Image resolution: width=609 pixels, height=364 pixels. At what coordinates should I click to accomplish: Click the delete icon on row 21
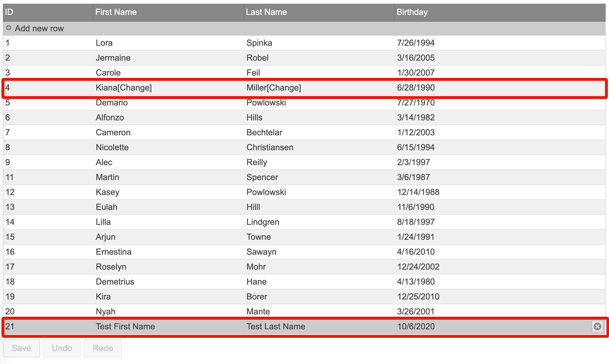597,326
